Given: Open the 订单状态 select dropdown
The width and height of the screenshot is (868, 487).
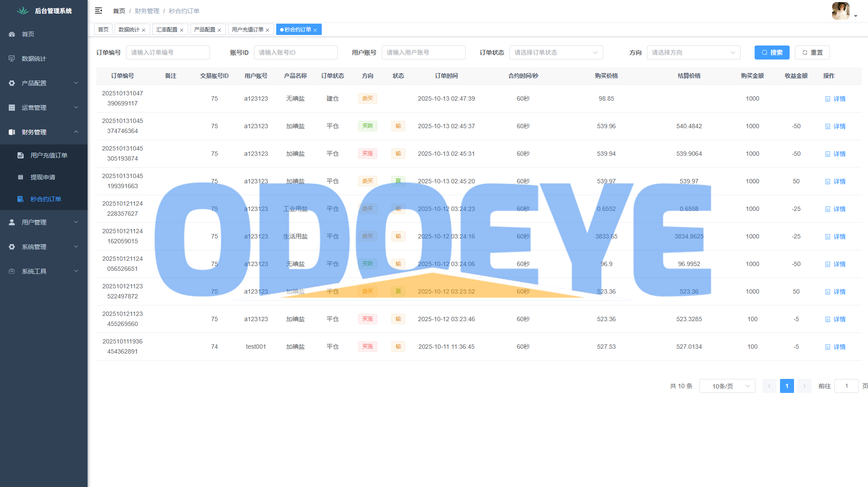Looking at the screenshot, I should [x=556, y=53].
